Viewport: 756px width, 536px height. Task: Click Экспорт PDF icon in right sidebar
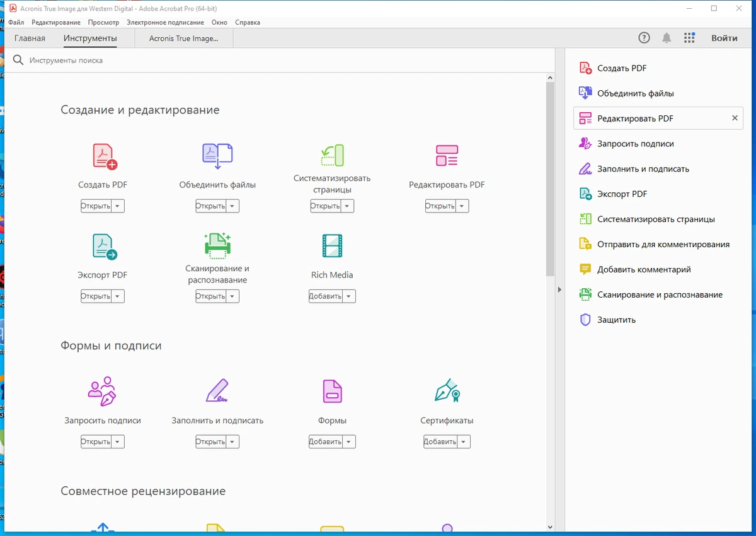[x=585, y=194]
